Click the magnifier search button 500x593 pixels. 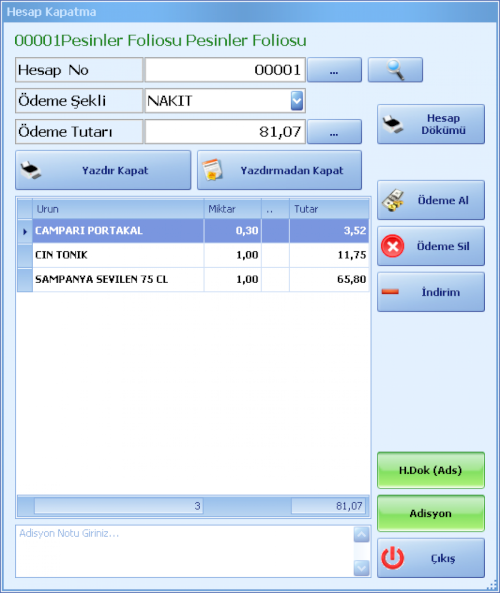[x=395, y=70]
